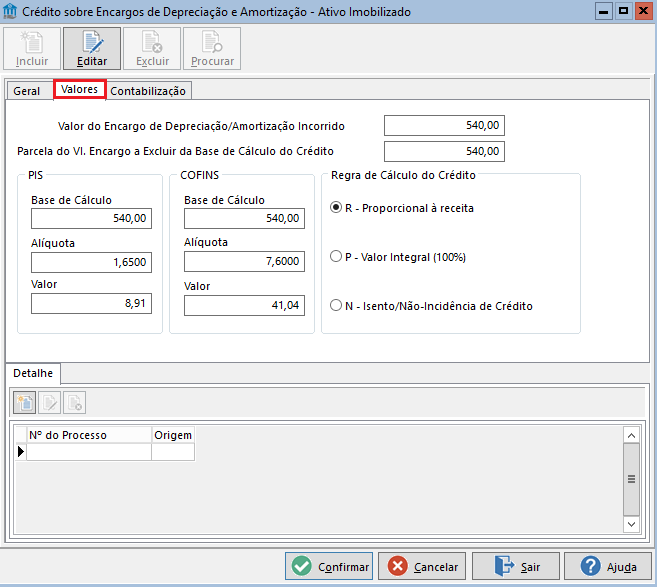
Task: Select R - Proporcional à receita option
Action: point(402,208)
